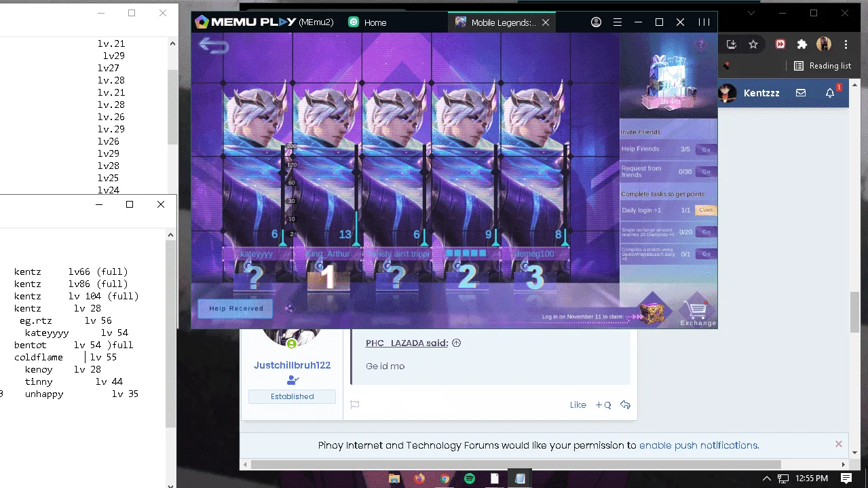Click the +Q multi-quote link
The width and height of the screenshot is (868, 488).
click(x=603, y=405)
